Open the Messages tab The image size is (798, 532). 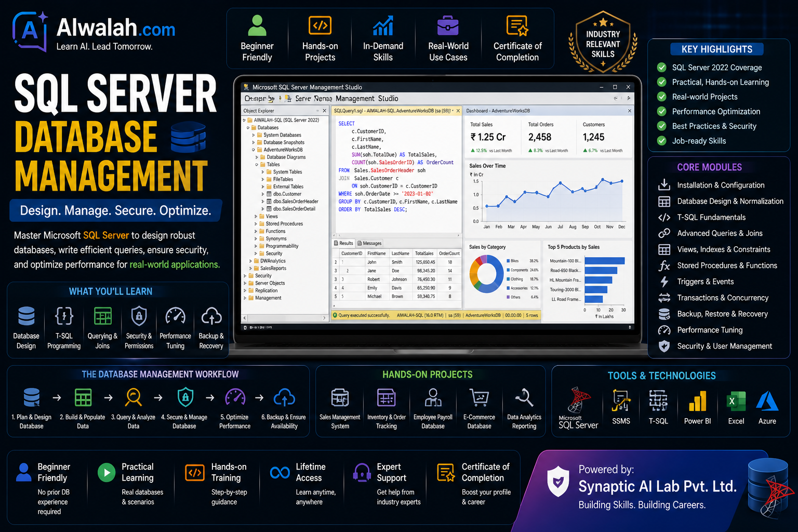click(x=369, y=243)
